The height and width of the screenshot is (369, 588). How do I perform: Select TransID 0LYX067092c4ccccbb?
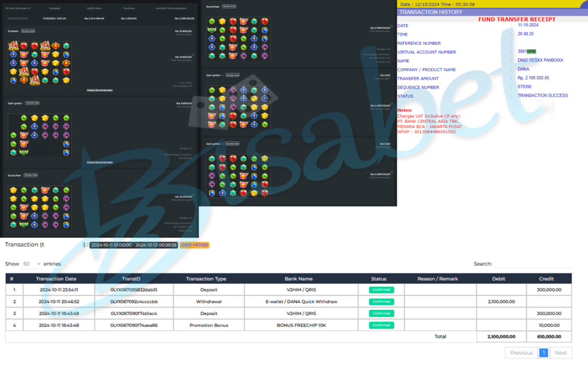click(134, 302)
